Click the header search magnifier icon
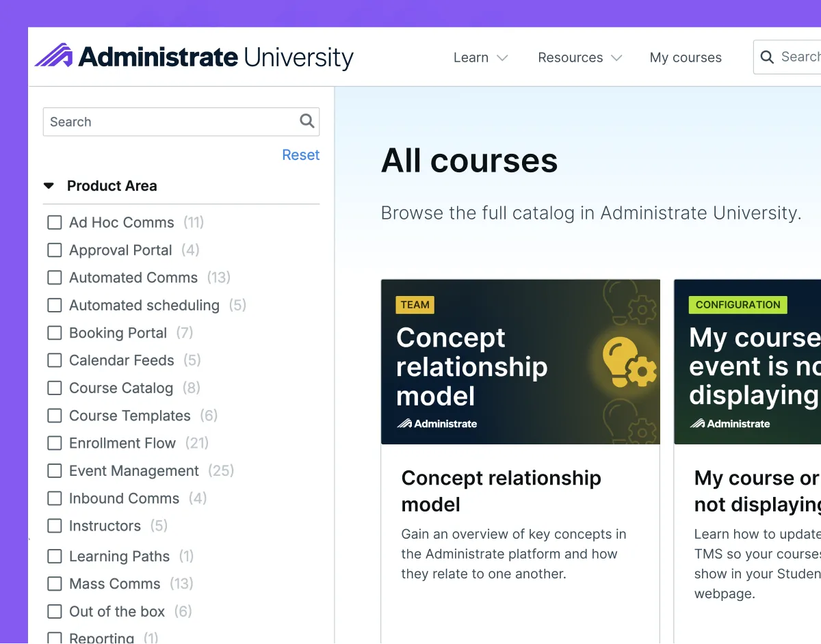This screenshot has width=821, height=644. tap(768, 57)
